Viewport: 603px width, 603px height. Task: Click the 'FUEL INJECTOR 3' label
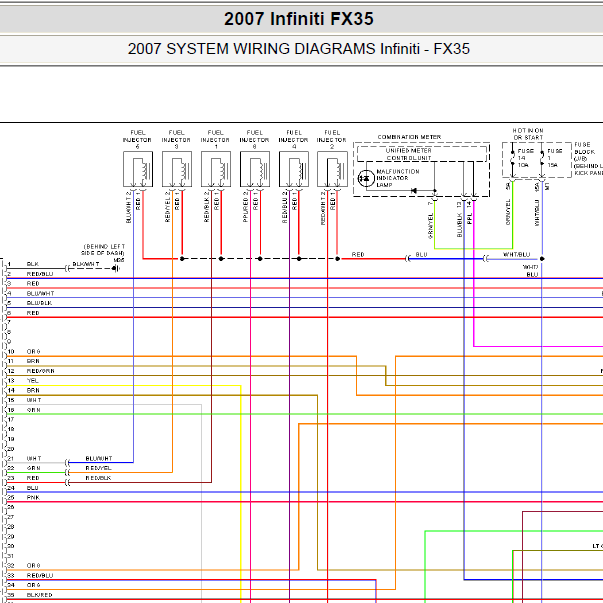click(176, 139)
